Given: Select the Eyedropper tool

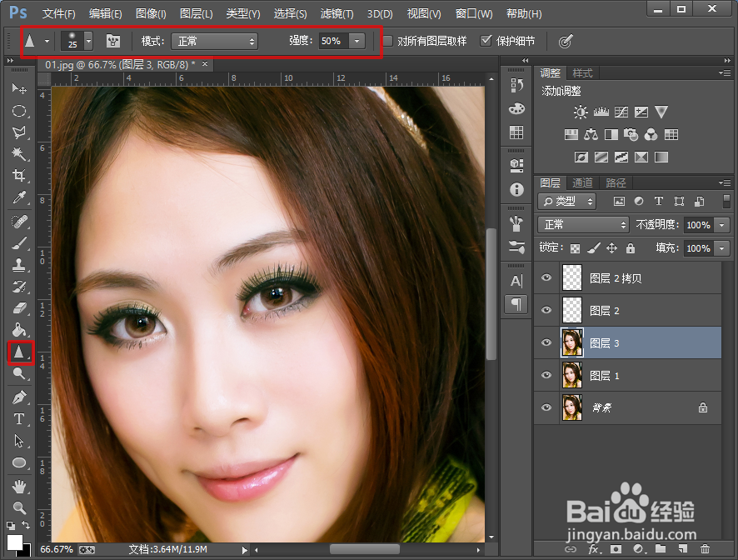Looking at the screenshot, I should pos(19,197).
